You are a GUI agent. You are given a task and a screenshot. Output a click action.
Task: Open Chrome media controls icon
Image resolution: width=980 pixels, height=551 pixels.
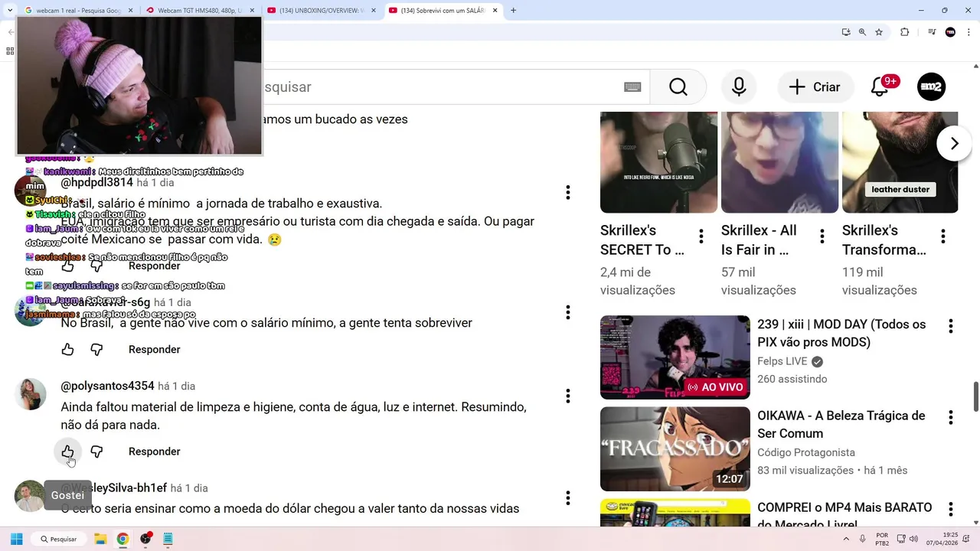pos(932,32)
